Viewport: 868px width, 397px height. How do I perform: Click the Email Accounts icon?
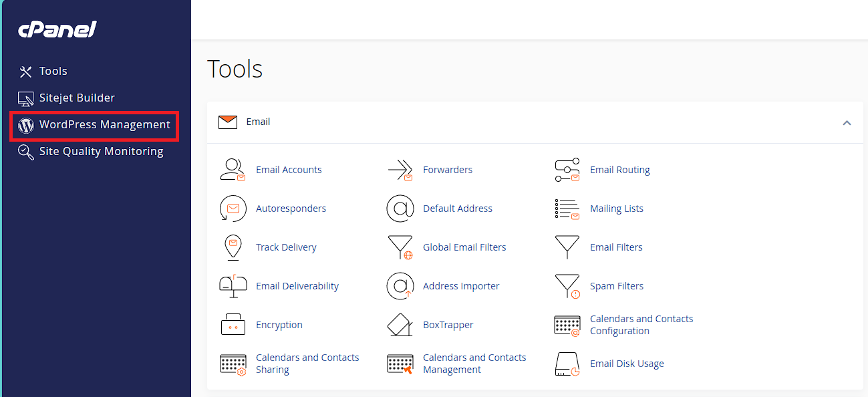tap(233, 170)
